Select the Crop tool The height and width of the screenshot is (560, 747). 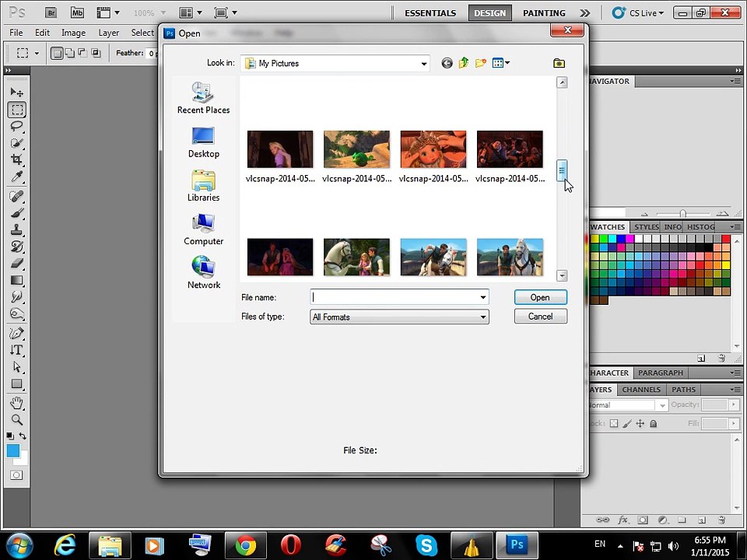16,159
